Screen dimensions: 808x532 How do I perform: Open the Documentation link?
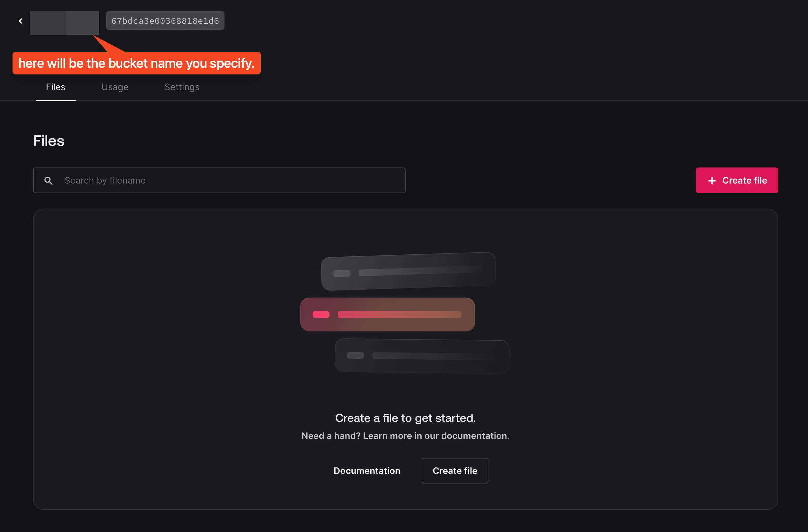click(367, 471)
